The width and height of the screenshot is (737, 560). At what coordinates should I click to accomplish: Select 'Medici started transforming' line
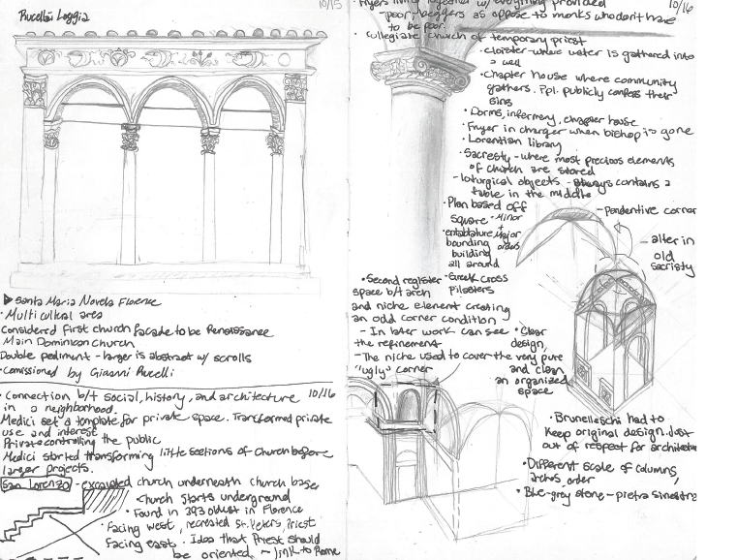click(167, 455)
